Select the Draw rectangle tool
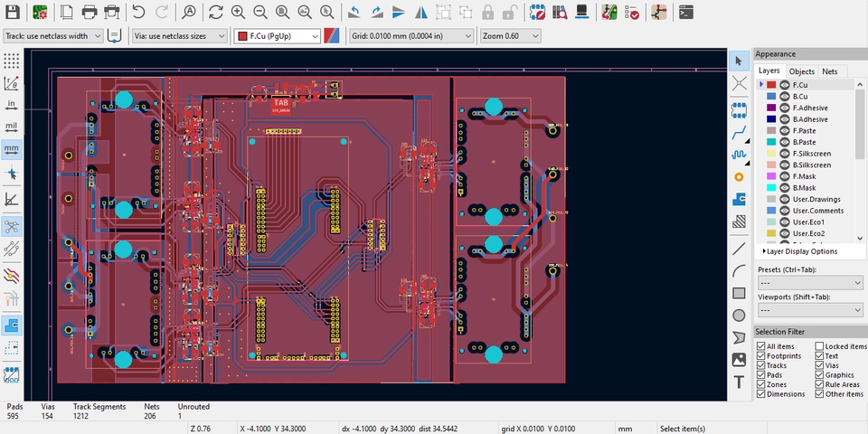This screenshot has height=434, width=868. [x=739, y=293]
